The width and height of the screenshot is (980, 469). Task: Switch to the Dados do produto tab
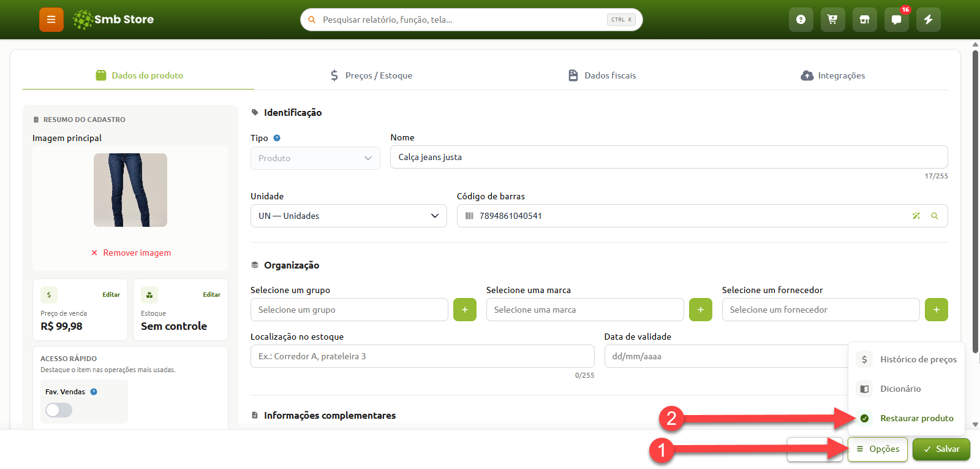click(139, 75)
